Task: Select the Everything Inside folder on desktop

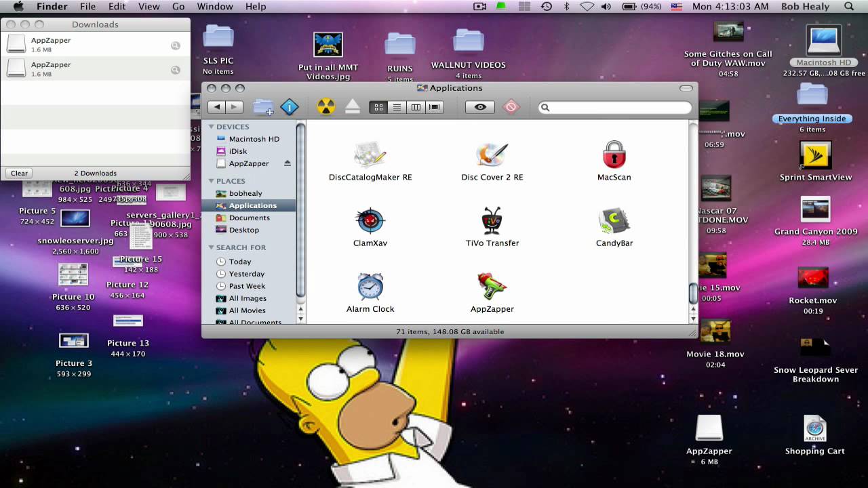Action: pos(812,95)
